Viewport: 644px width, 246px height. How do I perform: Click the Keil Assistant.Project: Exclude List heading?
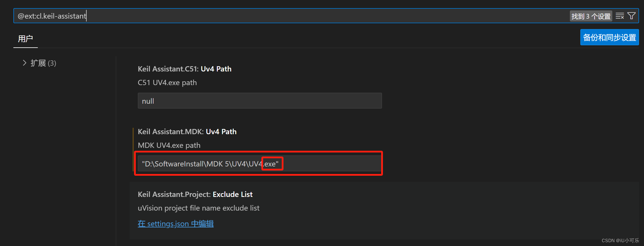[195, 194]
